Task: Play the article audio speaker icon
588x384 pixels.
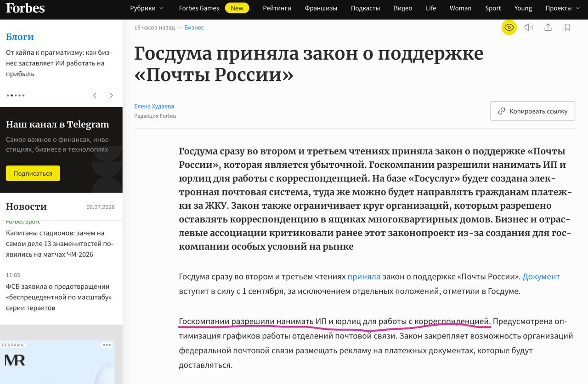Action: pos(529,28)
